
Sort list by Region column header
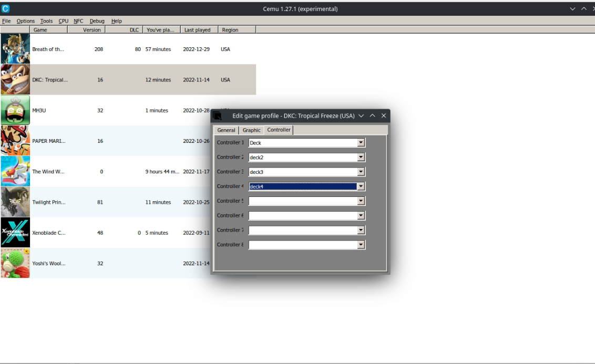point(237,29)
